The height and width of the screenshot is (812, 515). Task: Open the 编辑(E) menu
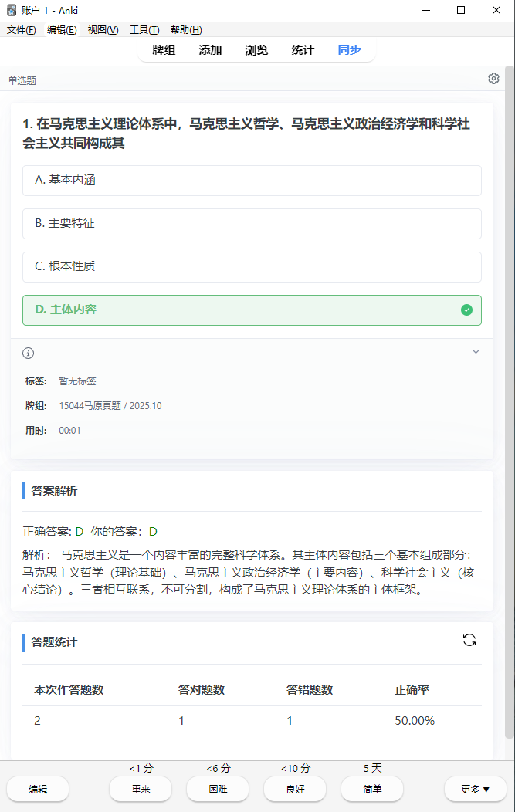(62, 30)
